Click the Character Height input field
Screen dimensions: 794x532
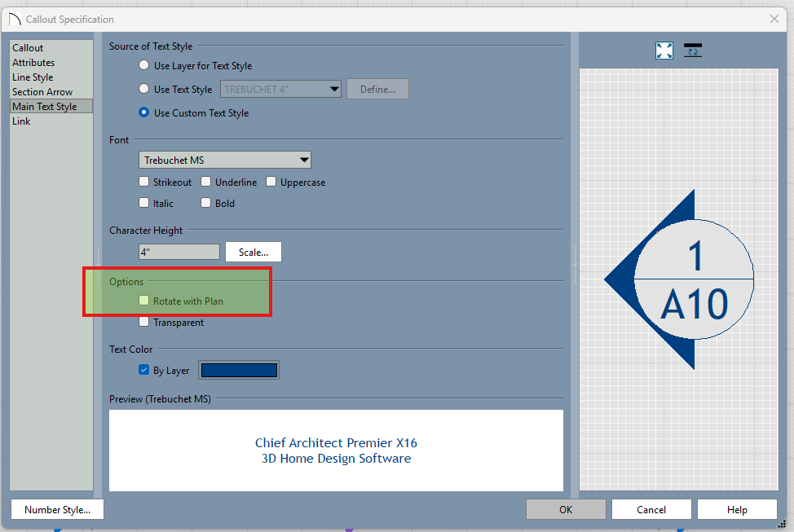tap(179, 253)
